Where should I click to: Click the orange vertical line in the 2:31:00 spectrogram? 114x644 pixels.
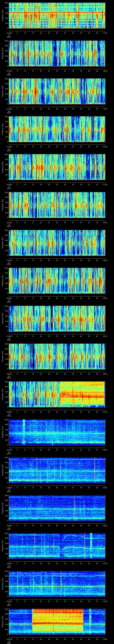click(x=61, y=584)
